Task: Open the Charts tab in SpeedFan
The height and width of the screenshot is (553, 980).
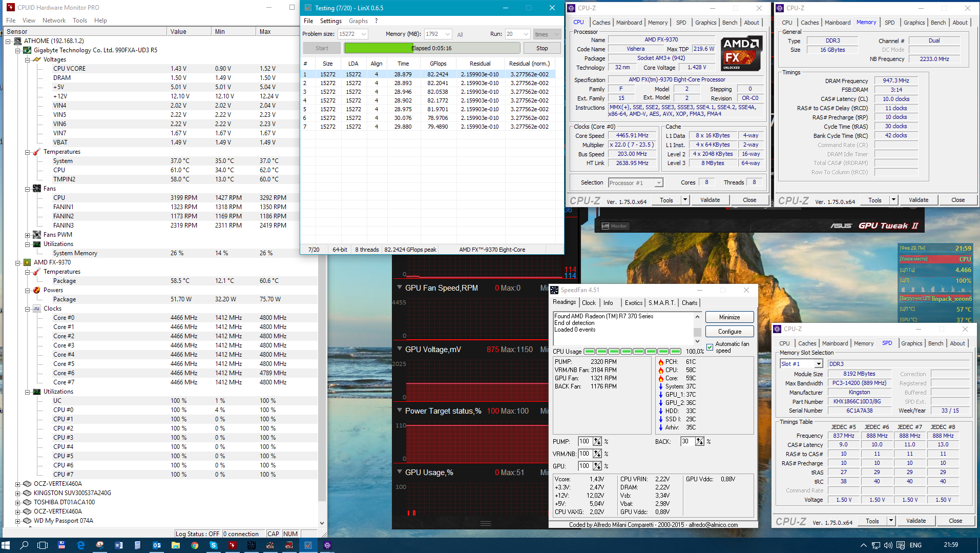Action: point(690,303)
